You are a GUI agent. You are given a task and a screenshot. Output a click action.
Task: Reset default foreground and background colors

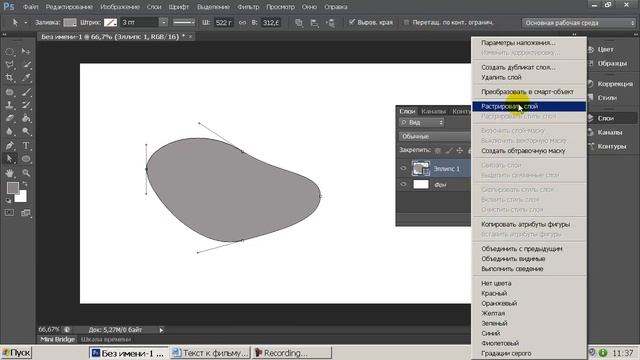point(8,200)
